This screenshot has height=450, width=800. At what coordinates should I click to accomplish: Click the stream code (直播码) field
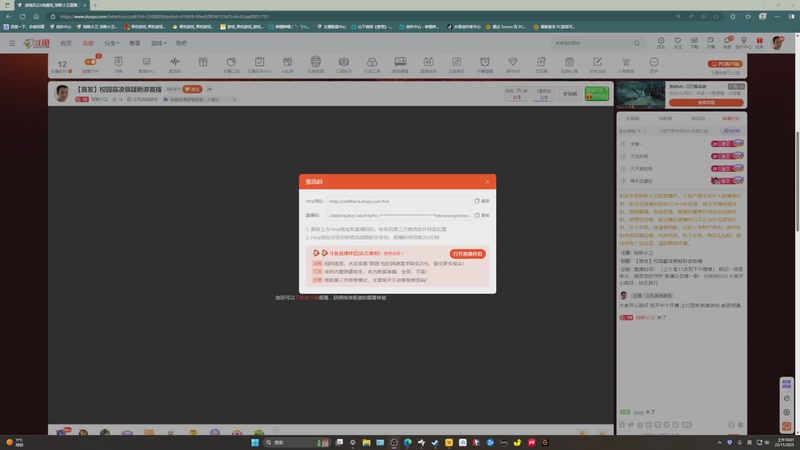[x=398, y=215]
